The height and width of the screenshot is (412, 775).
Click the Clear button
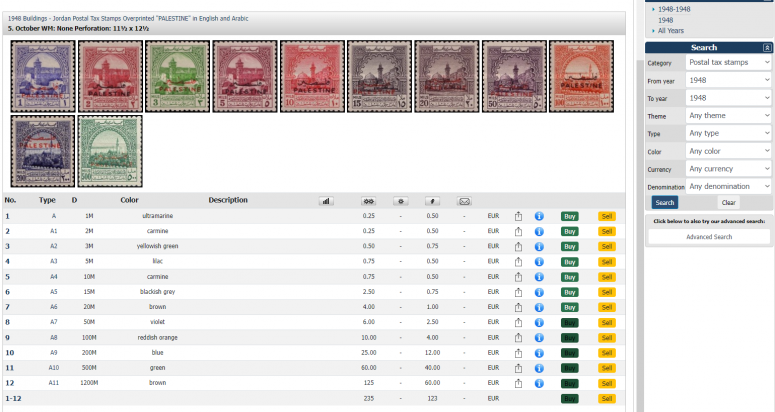click(x=729, y=203)
